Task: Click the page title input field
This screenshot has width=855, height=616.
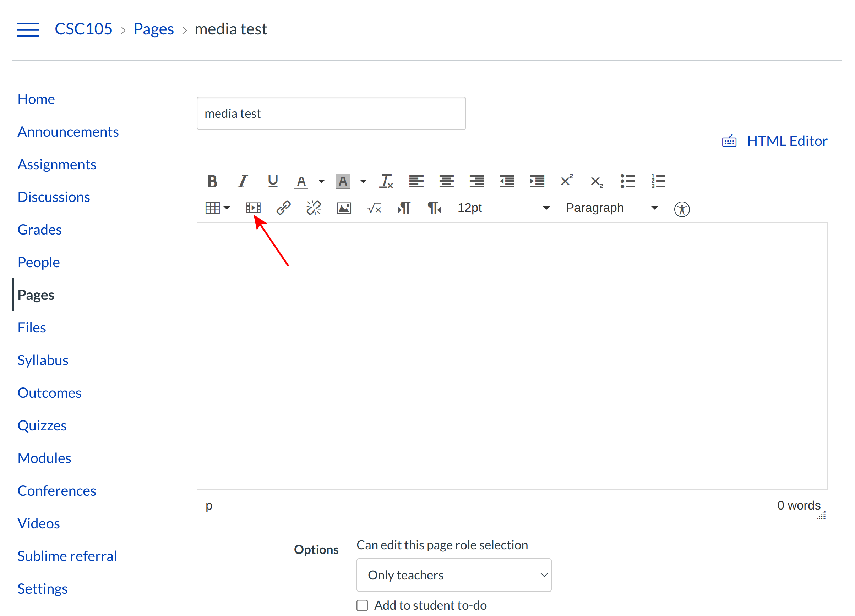Action: pos(331,114)
